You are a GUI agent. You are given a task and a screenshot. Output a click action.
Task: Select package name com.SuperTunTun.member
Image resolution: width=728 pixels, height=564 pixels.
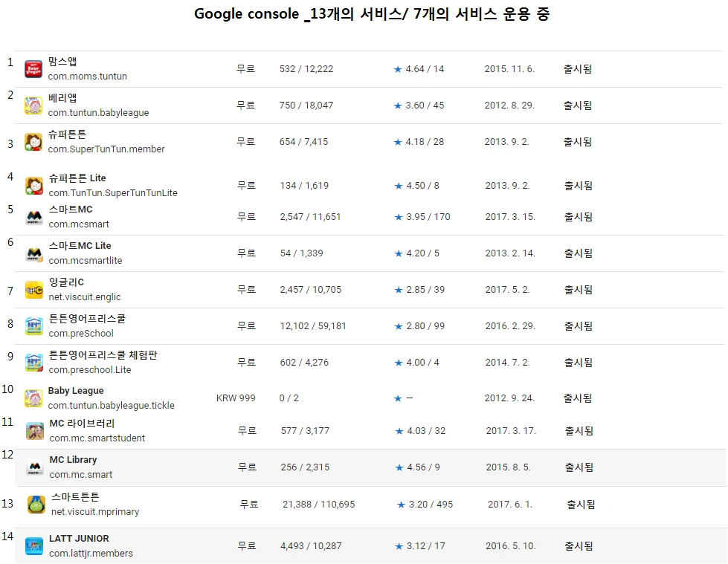pyautogui.click(x=107, y=149)
